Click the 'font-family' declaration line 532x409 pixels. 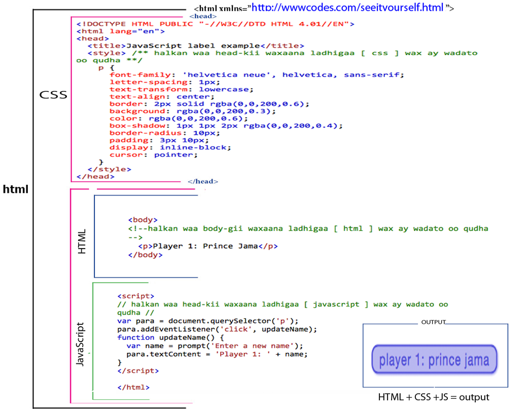click(257, 75)
